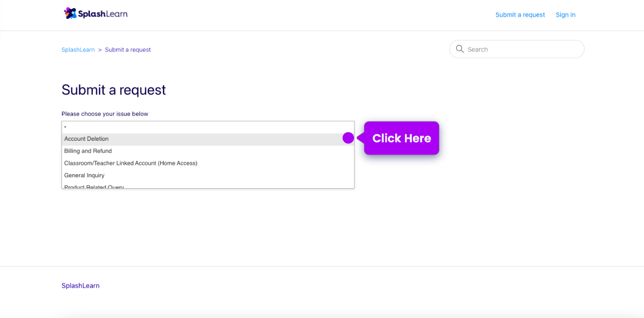The width and height of the screenshot is (644, 318).
Task: Open the SplashLearn footer link
Action: click(80, 286)
